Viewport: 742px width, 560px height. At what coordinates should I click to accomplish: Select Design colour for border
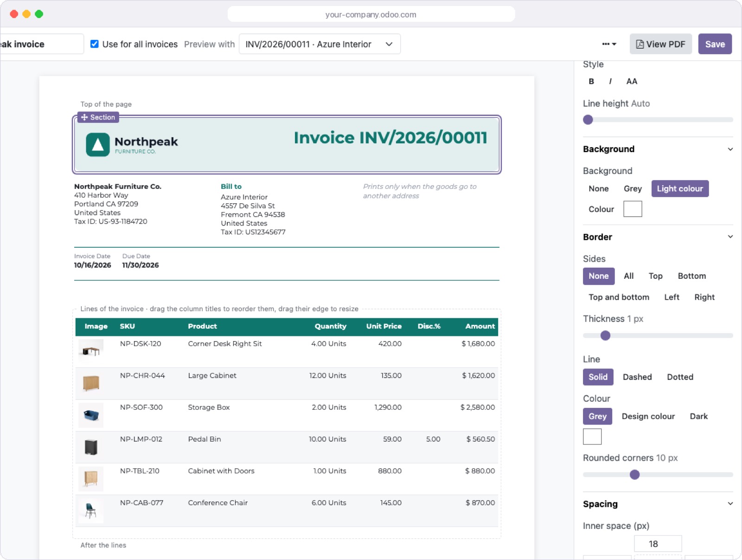648,416
